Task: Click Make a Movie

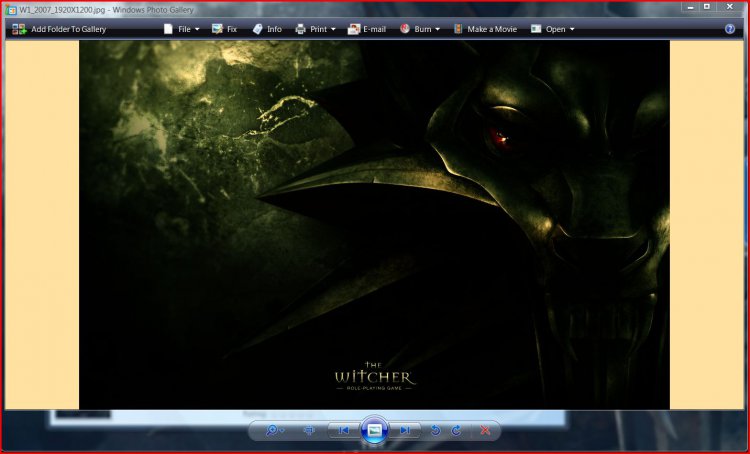Action: click(485, 29)
